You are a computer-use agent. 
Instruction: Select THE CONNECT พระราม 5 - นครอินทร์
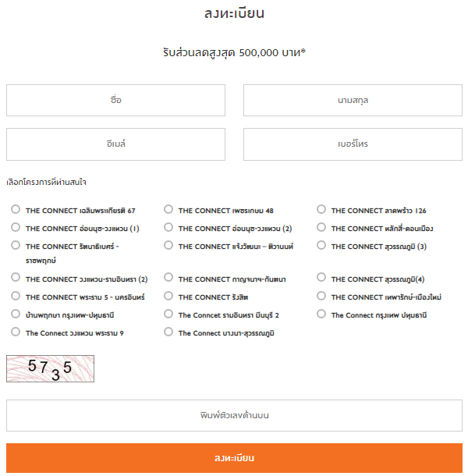pos(16,297)
